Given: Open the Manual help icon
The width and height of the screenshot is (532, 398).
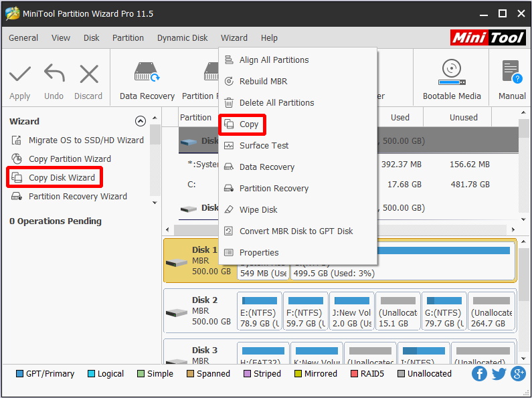Looking at the screenshot, I should click(512, 80).
